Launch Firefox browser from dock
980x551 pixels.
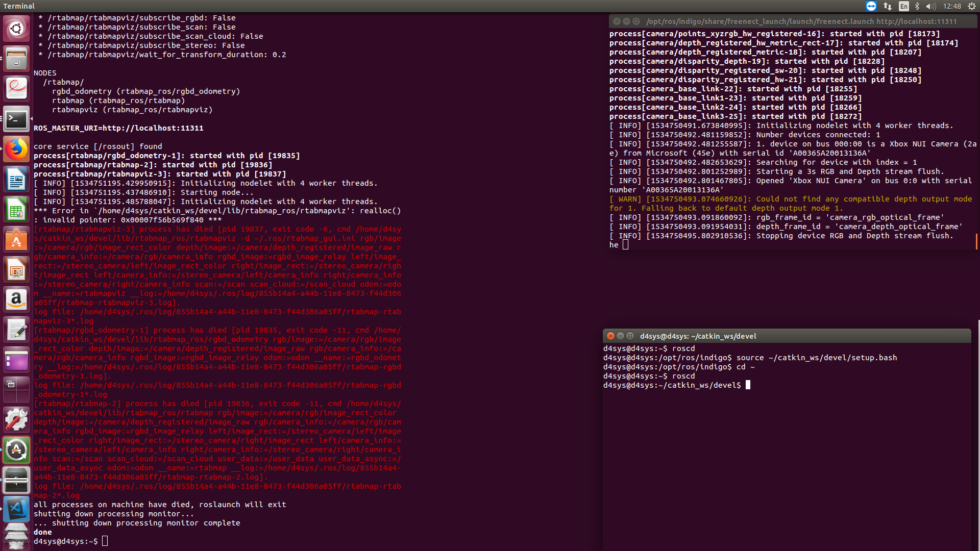click(x=16, y=149)
